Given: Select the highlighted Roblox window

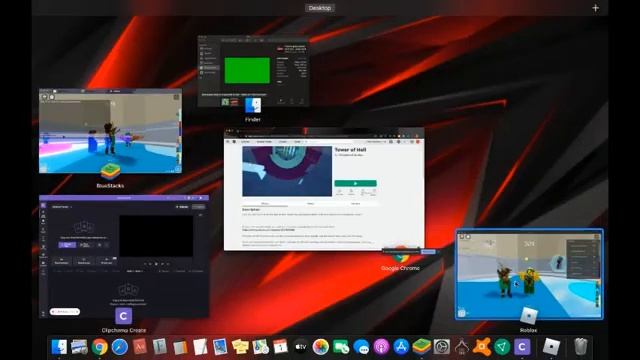Looking at the screenshot, I should click(529, 274).
